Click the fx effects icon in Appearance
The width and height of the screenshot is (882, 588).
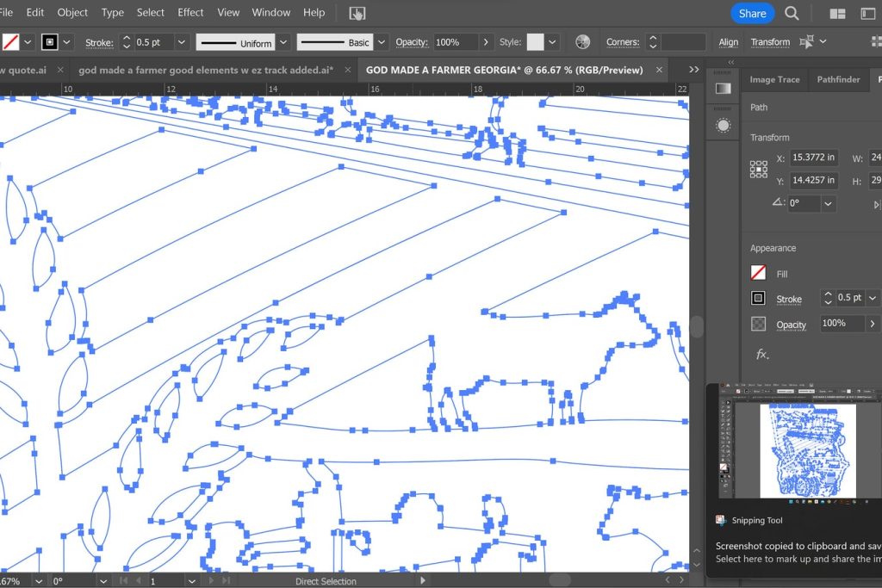[761, 355]
